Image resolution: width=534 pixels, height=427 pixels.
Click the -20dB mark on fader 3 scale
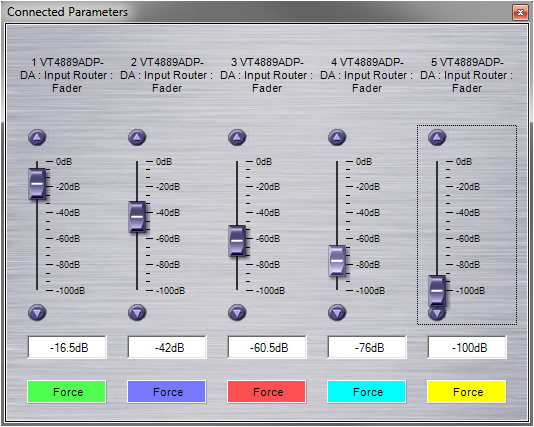click(x=268, y=187)
